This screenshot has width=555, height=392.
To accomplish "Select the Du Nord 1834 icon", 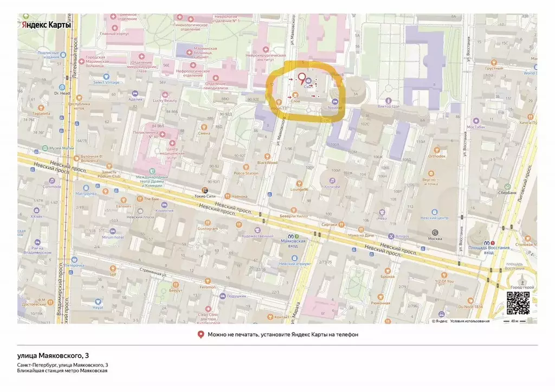I will [471, 301].
